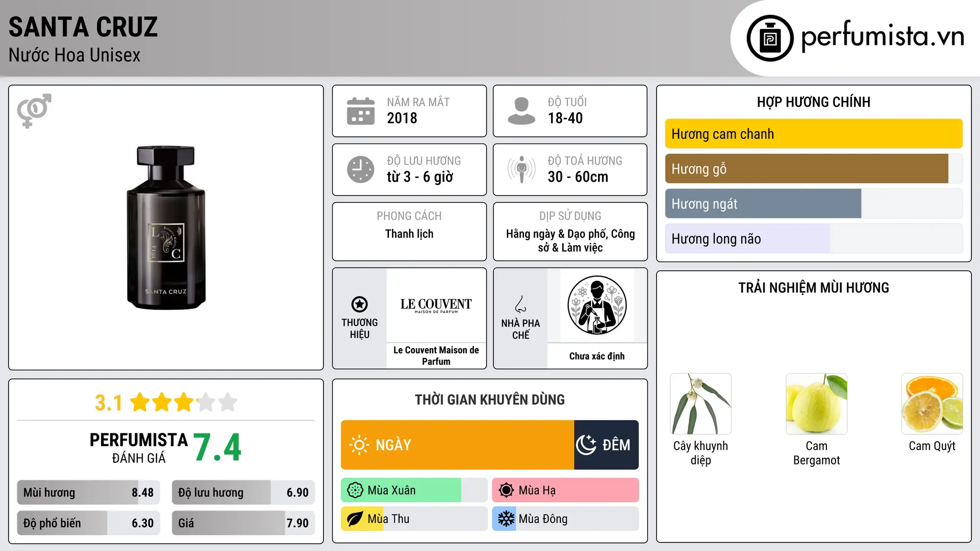
Task: Click the fifth grey rating star
Action: tap(228, 402)
